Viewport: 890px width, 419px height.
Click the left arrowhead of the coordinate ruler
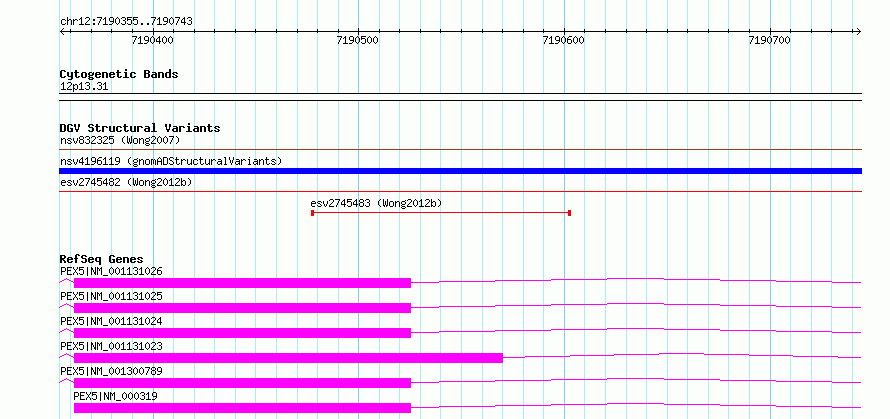(x=62, y=31)
